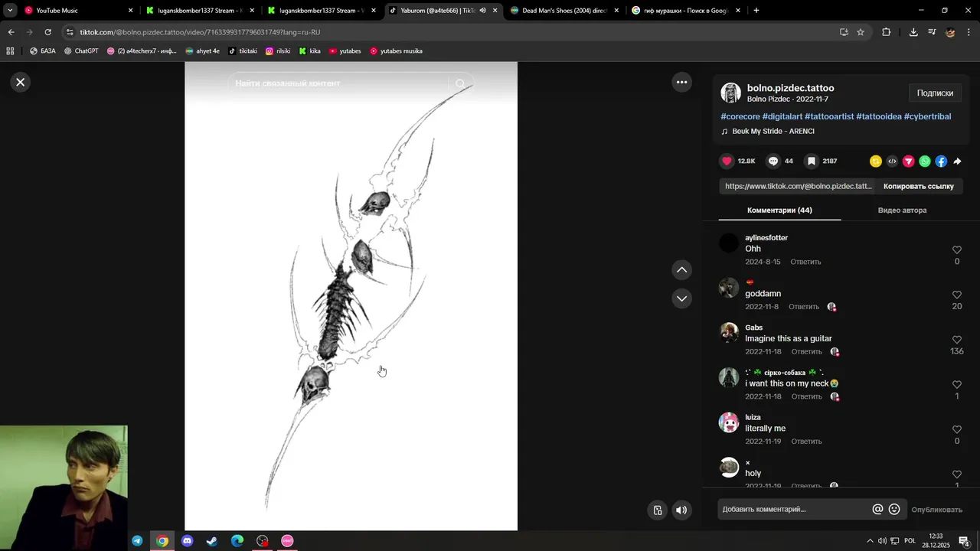The image size is (980, 551).
Task: Share the video to WhatsApp
Action: tap(925, 161)
